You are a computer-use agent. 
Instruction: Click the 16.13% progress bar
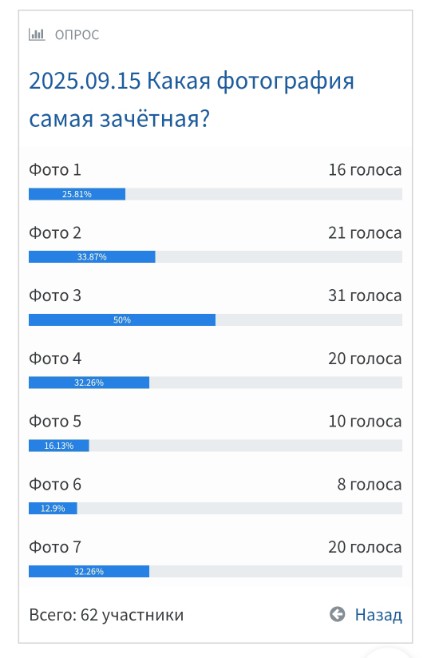pyautogui.click(x=215, y=445)
